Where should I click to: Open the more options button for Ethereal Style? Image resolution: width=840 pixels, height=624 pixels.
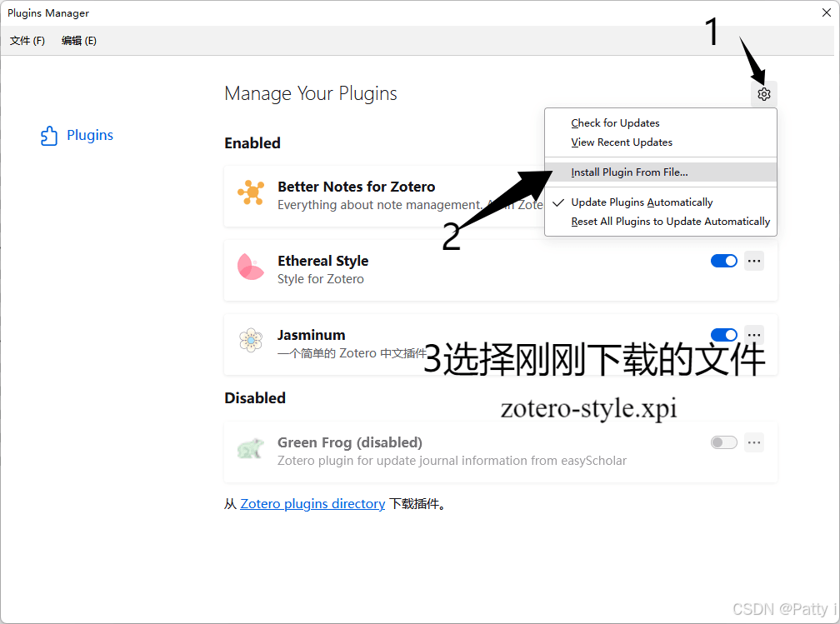pyautogui.click(x=753, y=261)
